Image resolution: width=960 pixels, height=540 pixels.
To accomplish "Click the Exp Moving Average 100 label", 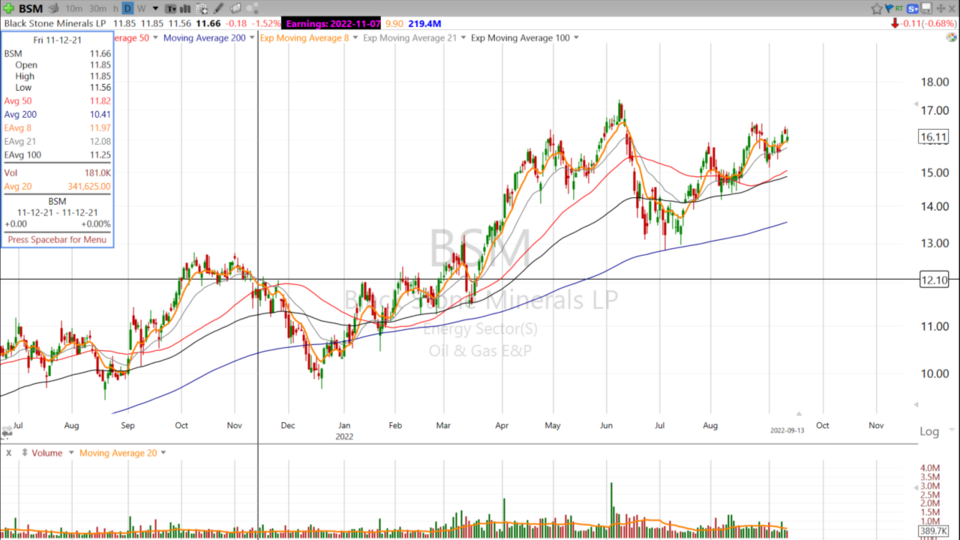I will pyautogui.click(x=520, y=38).
